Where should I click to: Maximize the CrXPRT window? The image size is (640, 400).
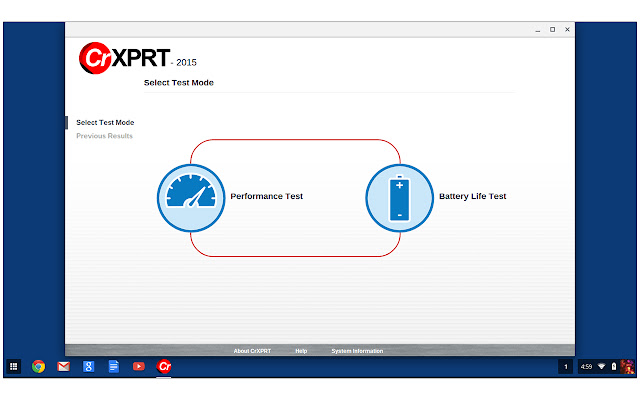point(553,29)
